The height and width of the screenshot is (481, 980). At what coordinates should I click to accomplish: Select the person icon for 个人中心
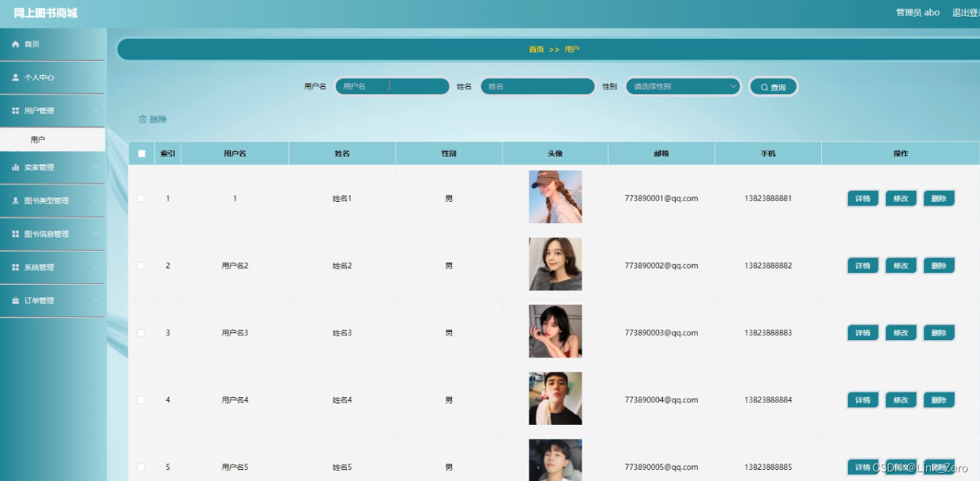[14, 78]
